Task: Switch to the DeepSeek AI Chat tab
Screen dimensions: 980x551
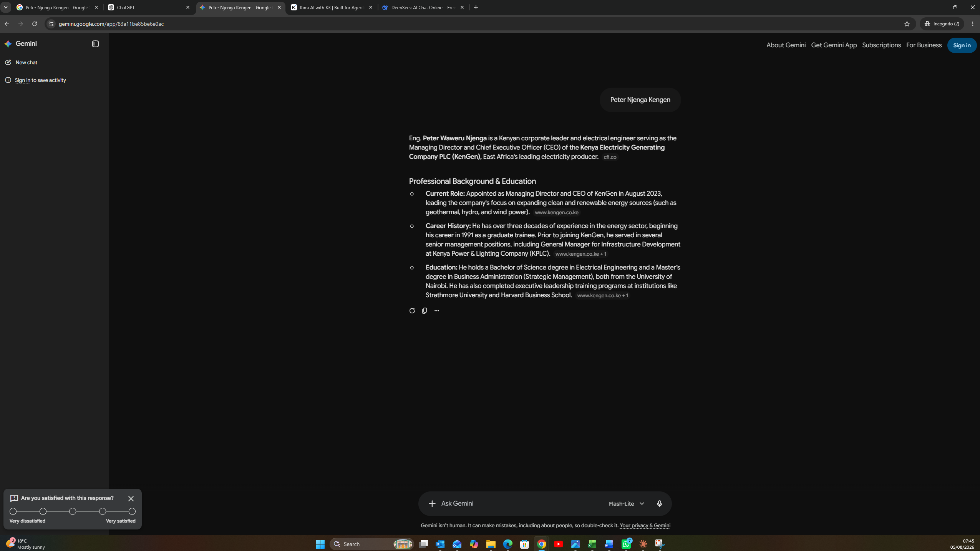Action: coord(423,7)
